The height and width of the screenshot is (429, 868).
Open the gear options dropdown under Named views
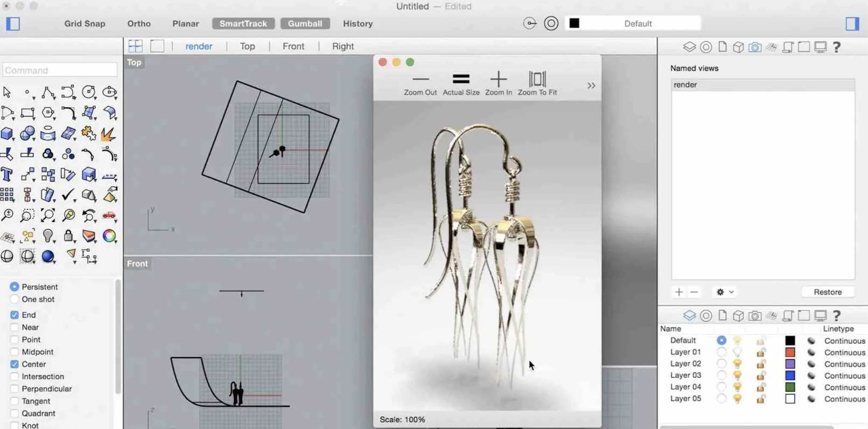pyautogui.click(x=725, y=292)
